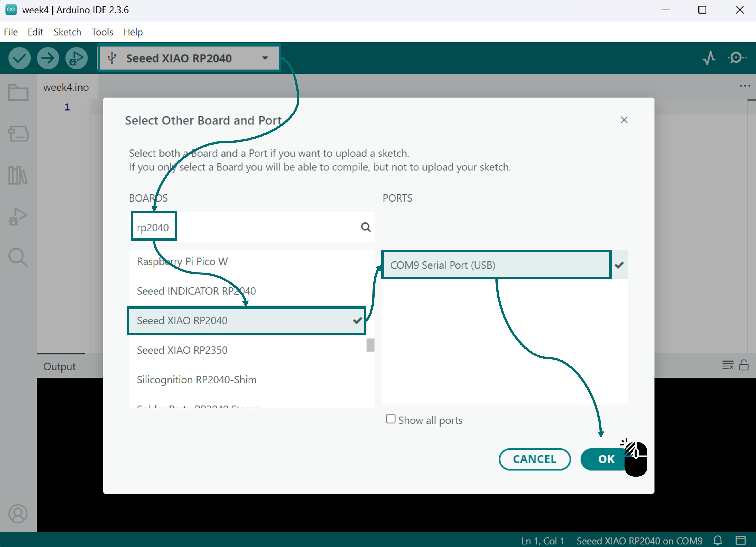Viewport: 756px width, 547px height.
Task: Open the Sketch menu
Action: (67, 32)
